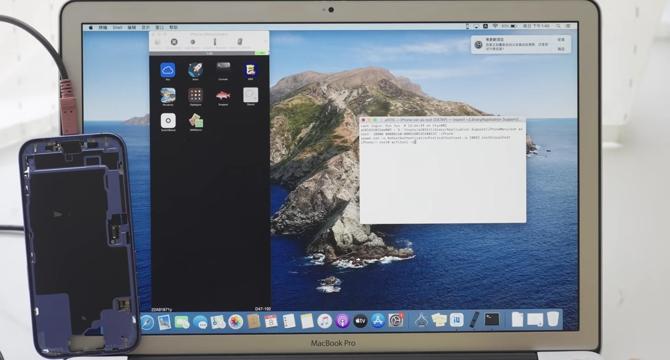Close the Terminal window with the red button
This screenshot has width=670, height=360.
coord(363,120)
